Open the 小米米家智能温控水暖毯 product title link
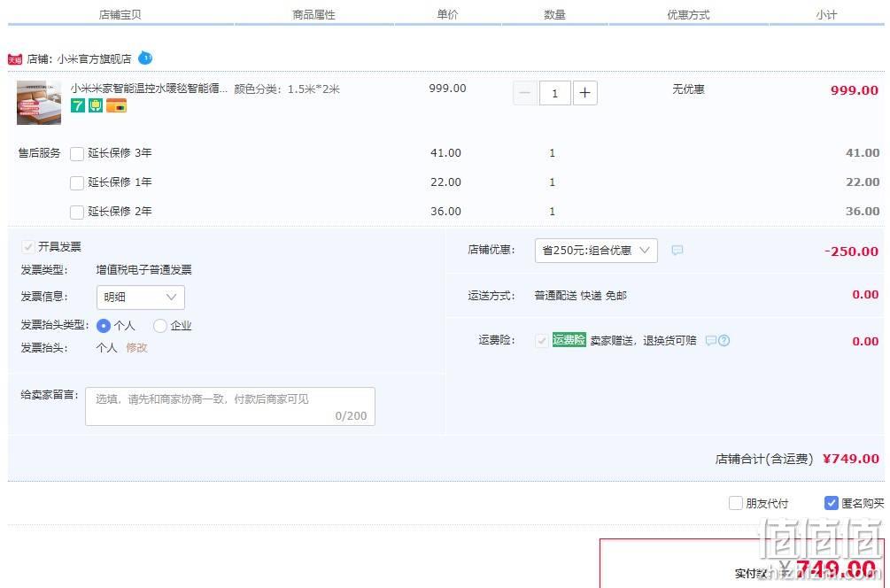The height and width of the screenshot is (588, 890). 149,89
